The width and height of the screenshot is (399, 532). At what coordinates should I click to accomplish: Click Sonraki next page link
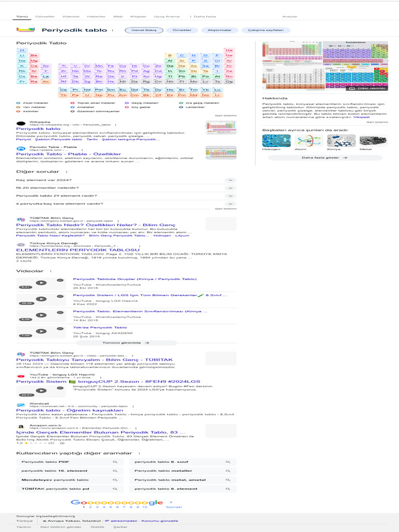pyautogui.click(x=174, y=507)
